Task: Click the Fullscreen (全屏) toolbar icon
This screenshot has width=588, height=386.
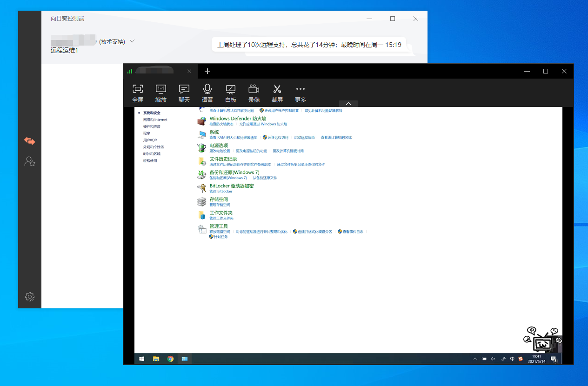Action: coord(138,93)
